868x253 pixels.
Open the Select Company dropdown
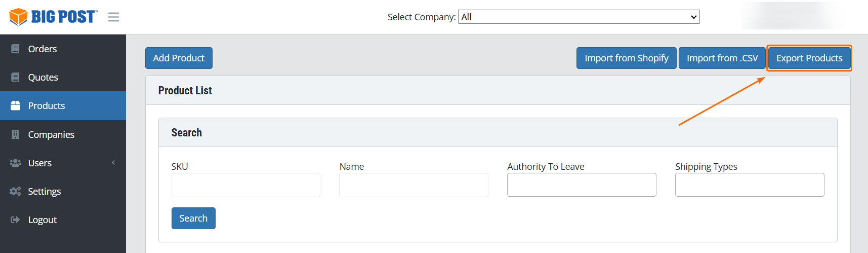pyautogui.click(x=578, y=17)
